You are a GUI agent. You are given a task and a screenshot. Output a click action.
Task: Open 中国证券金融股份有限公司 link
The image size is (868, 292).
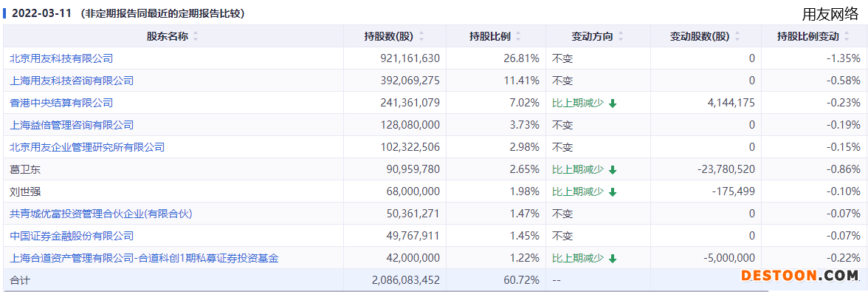(x=72, y=236)
